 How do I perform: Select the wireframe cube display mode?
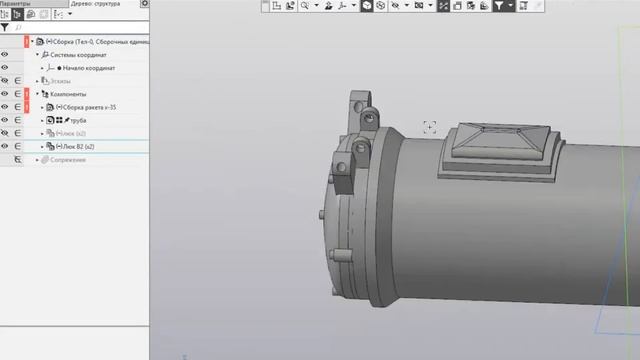pos(380,6)
